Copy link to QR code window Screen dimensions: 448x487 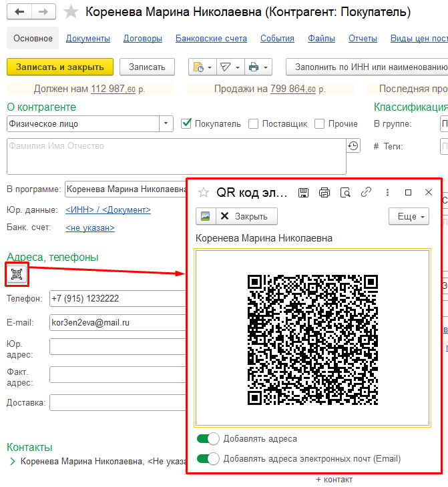point(367,192)
